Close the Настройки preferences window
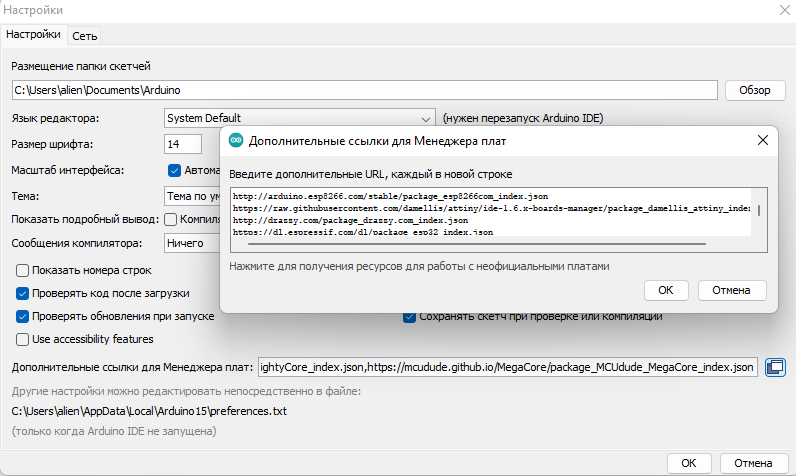 [784, 10]
